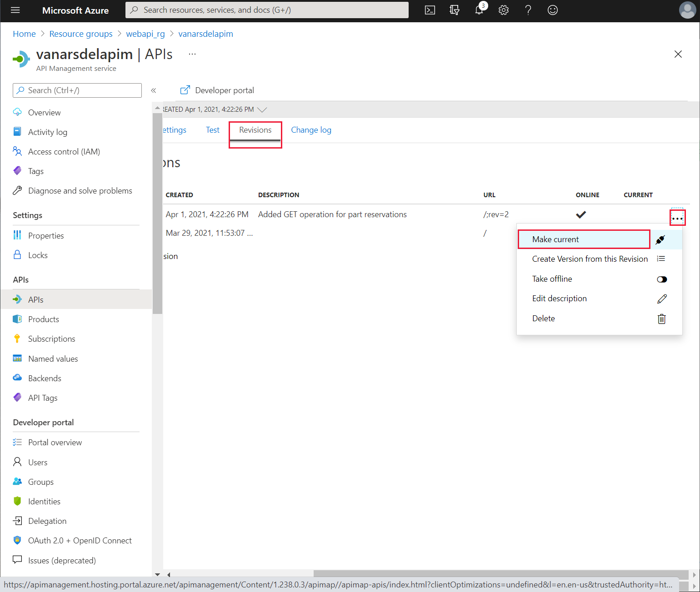
Task: Expand the revision created dropdown chevron
Action: (262, 109)
